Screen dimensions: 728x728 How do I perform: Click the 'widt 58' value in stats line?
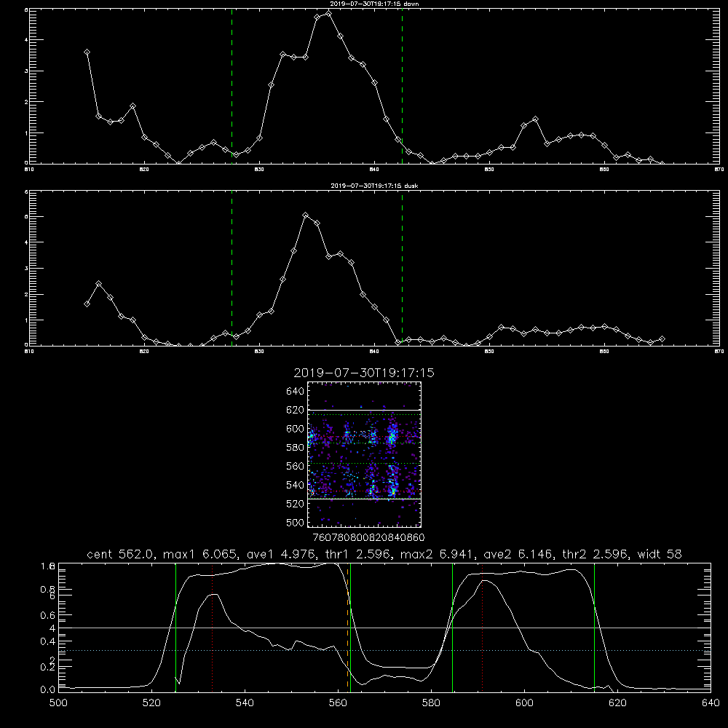pyautogui.click(x=660, y=554)
